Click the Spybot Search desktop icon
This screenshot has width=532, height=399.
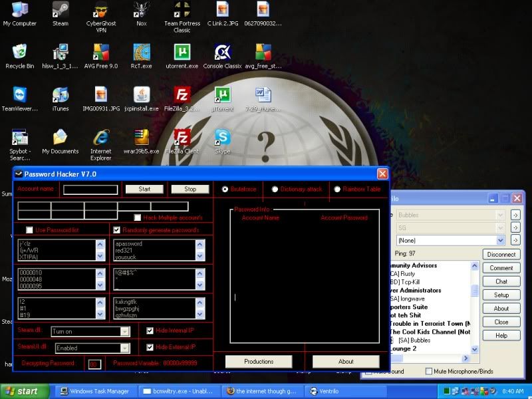point(20,145)
